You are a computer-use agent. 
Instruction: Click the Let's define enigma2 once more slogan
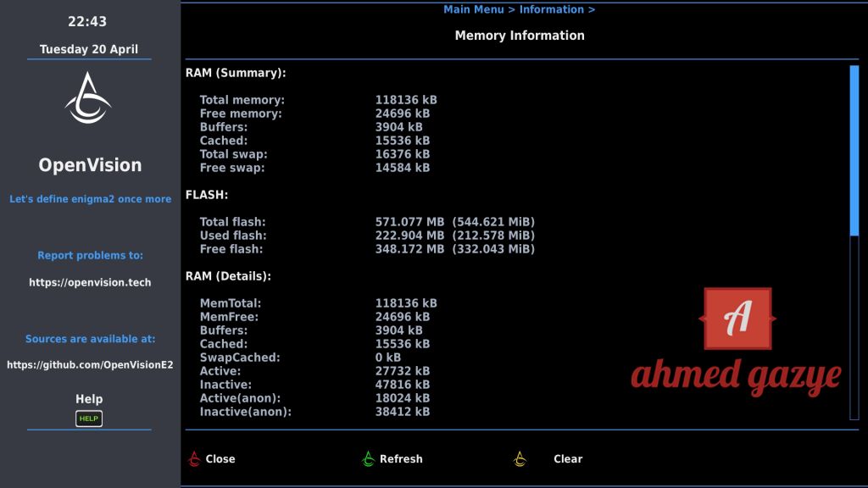coord(90,199)
